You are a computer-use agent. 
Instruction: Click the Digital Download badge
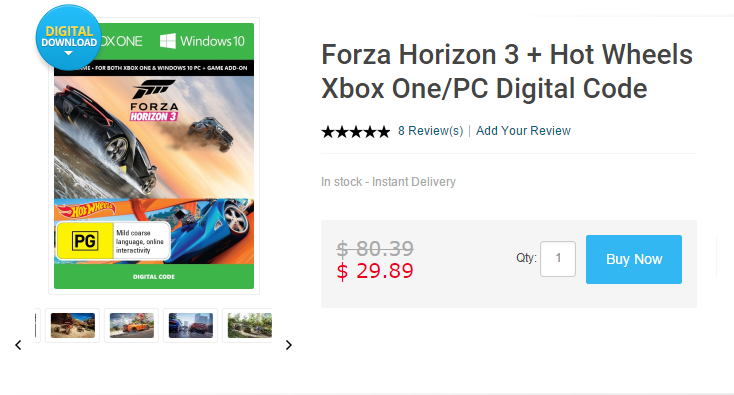[x=68, y=37]
